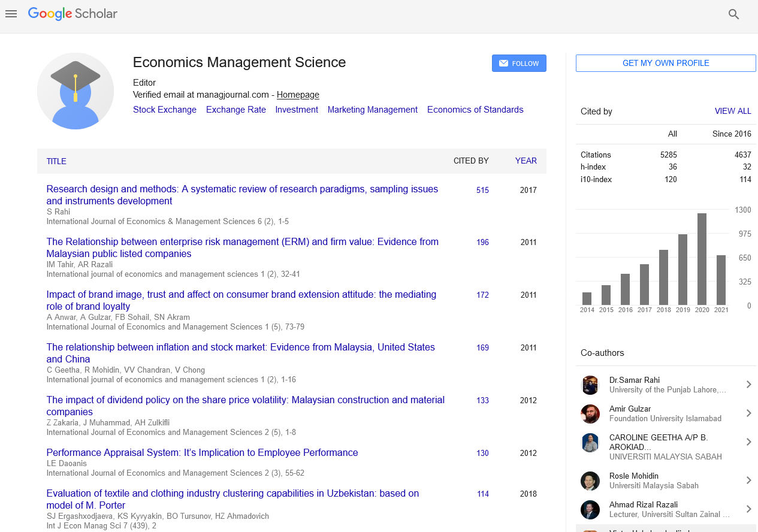Expand Ahmad Rizal Razali's co-author entry
Viewport: 758px width, 532px height.
click(748, 509)
